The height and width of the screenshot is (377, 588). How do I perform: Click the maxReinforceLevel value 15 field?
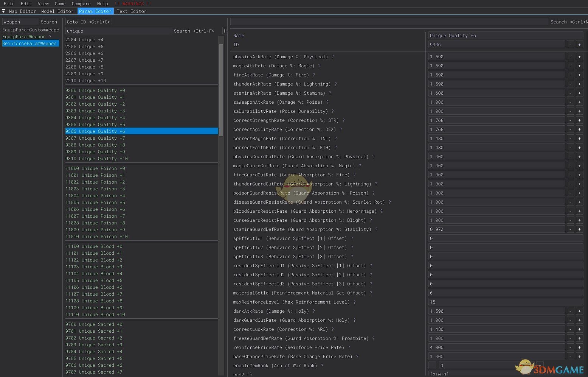(506, 302)
